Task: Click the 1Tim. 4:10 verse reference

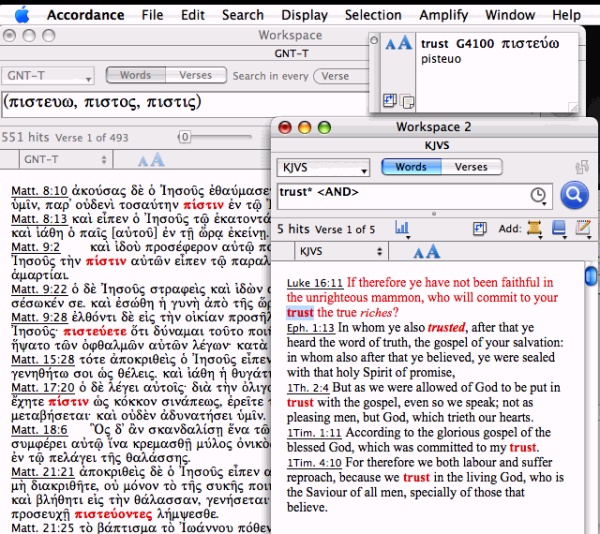Action: pos(314,463)
